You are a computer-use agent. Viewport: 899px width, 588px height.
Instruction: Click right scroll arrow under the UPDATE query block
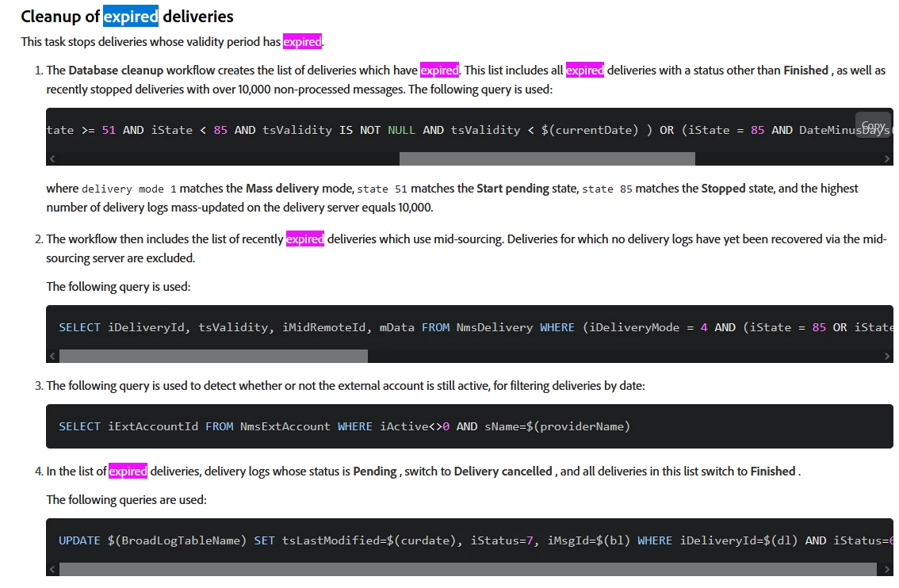point(887,569)
